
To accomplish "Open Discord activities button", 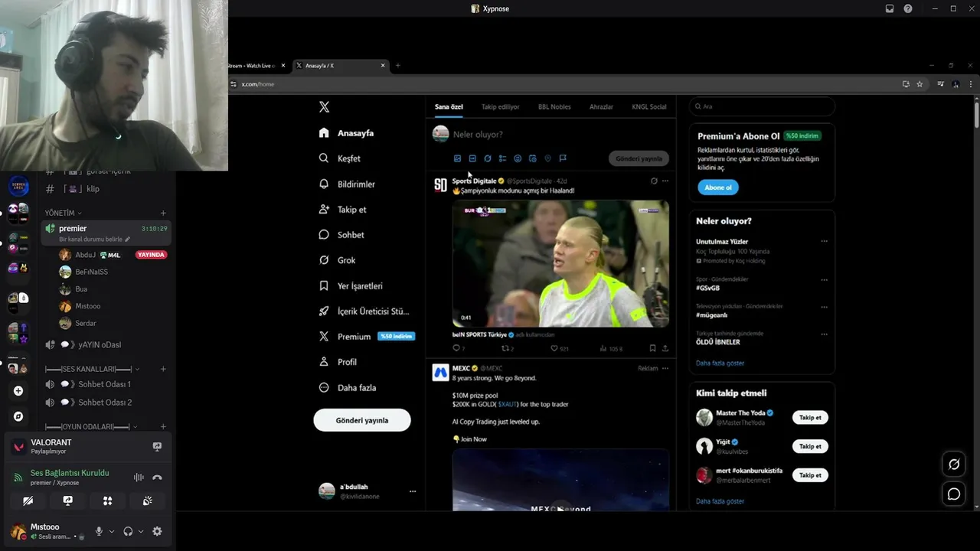I will coord(107,500).
